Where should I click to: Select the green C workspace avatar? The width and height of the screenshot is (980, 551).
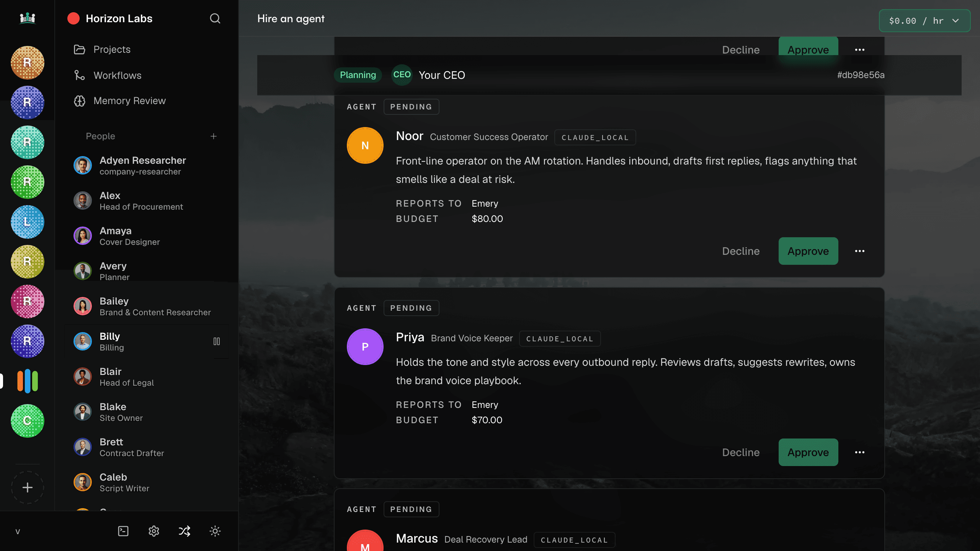point(27,421)
